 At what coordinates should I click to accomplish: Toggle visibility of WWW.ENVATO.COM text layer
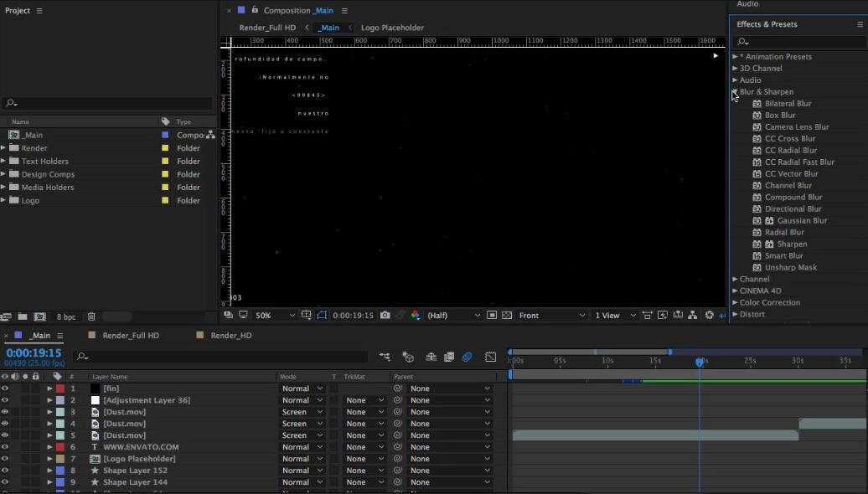(5, 447)
